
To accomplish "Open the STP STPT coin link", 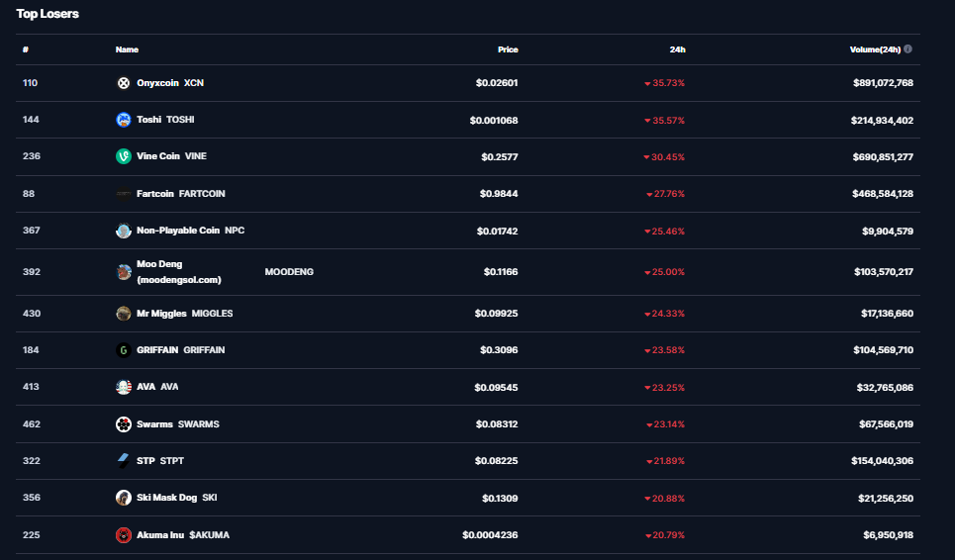I will [x=159, y=461].
